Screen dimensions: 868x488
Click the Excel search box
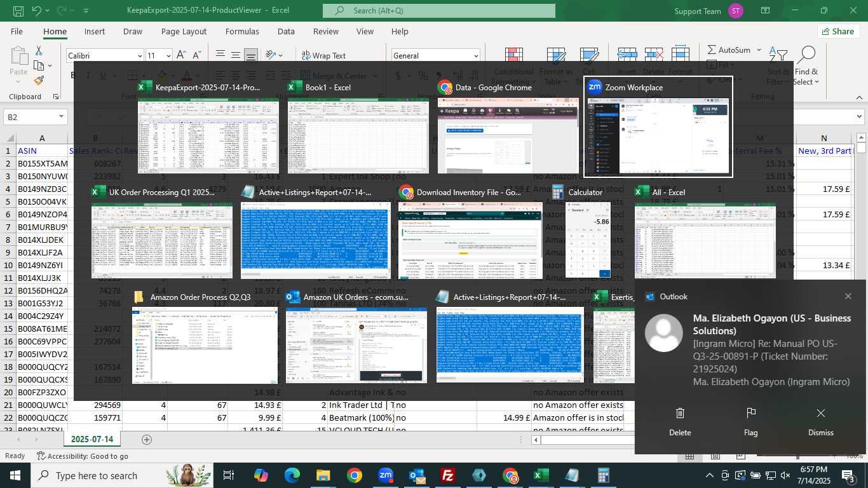coord(438,11)
